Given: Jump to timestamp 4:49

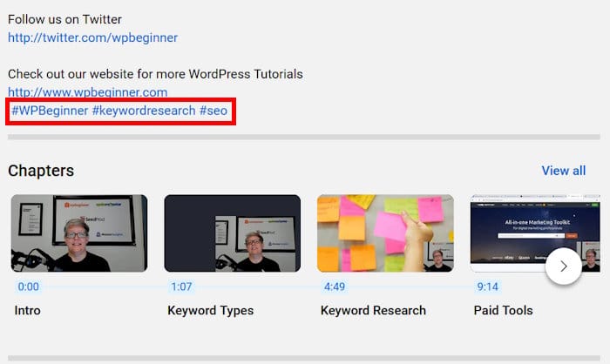Looking at the screenshot, I should [335, 286].
